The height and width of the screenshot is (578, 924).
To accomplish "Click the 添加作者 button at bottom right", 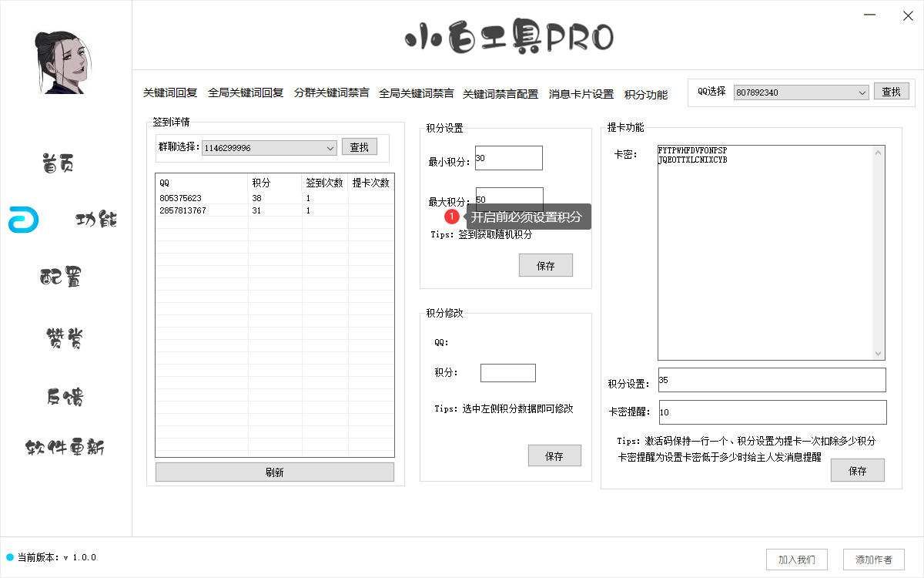I will click(873, 560).
